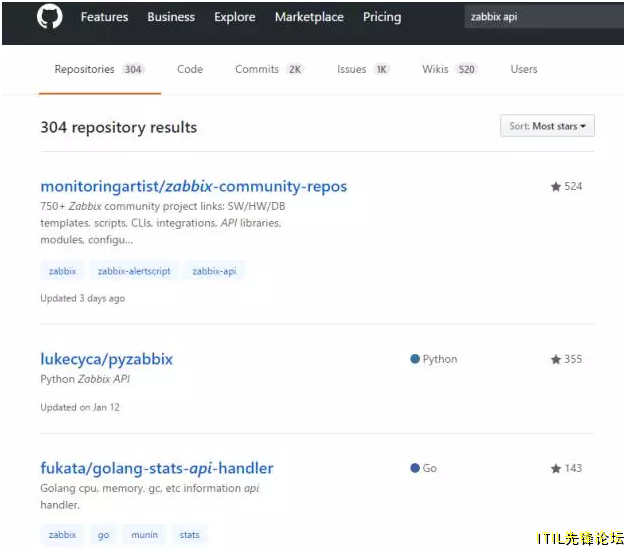624x549 pixels.
Task: Click the Updated on Jan 12 text
Action: click(x=80, y=407)
